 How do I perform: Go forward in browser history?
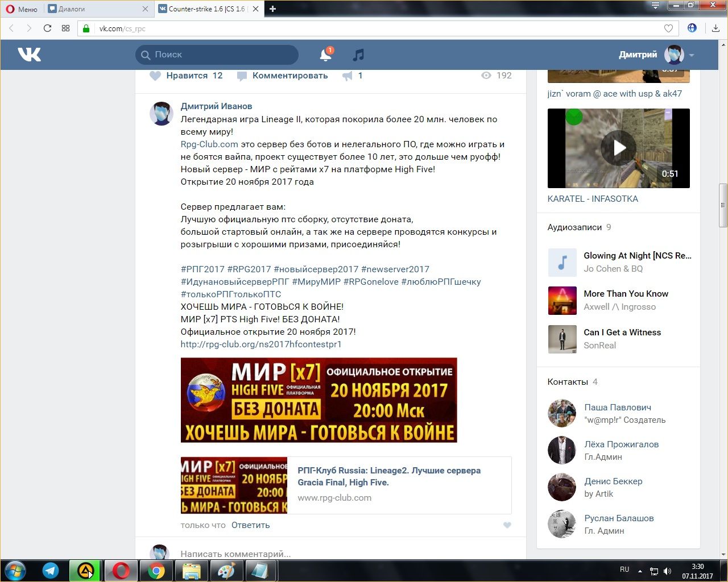(29, 28)
